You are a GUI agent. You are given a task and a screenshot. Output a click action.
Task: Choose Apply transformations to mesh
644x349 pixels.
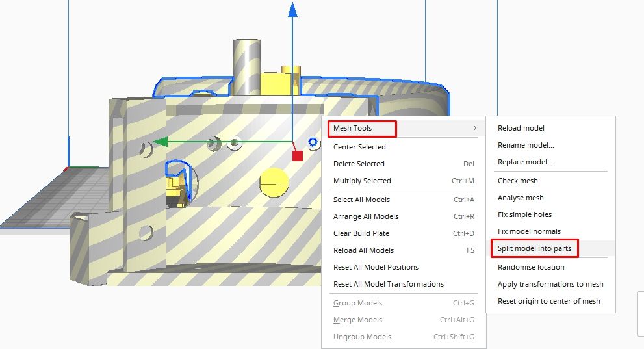550,284
